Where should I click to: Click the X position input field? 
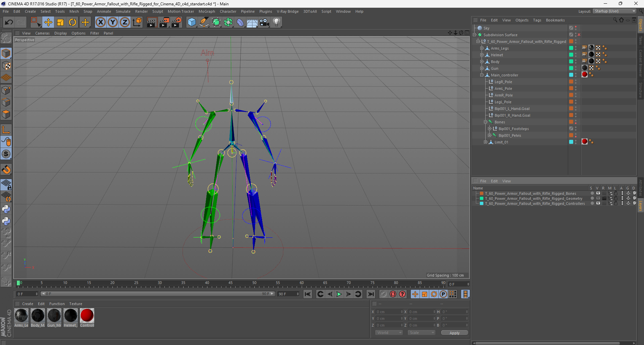click(389, 312)
